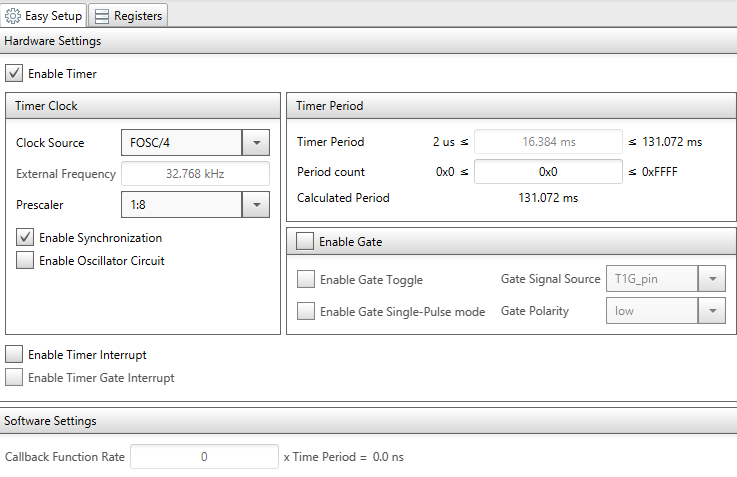The width and height of the screenshot is (737, 477).
Task: Expand the Prescaler dropdown
Action: pos(256,205)
